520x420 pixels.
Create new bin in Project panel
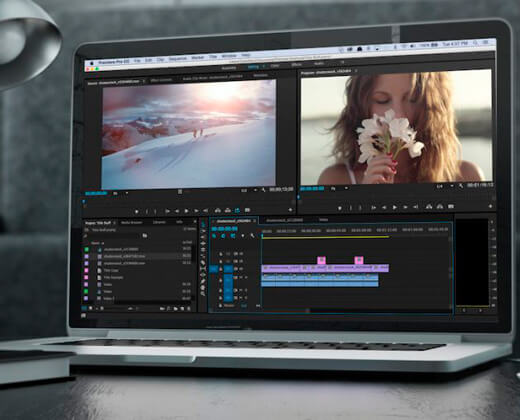point(176,309)
